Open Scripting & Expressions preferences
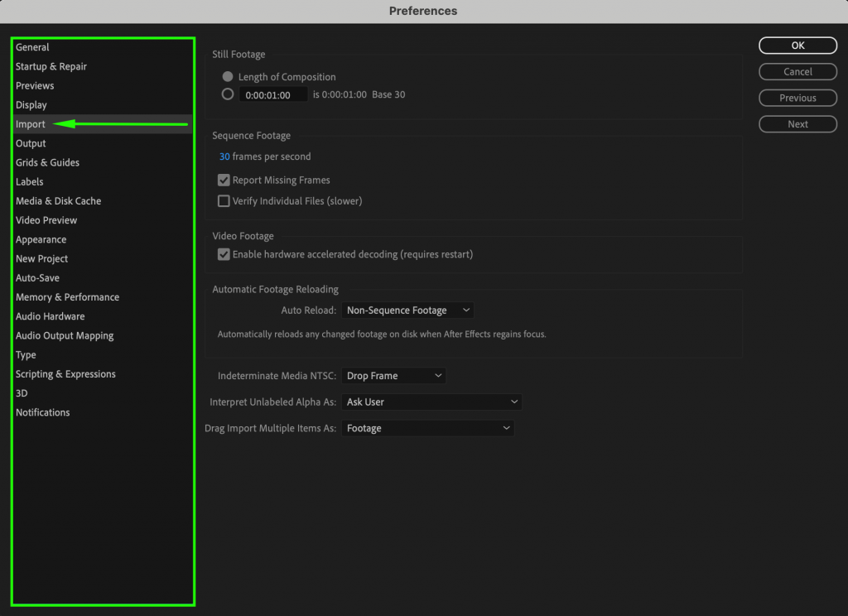This screenshot has height=616, width=848. click(65, 373)
